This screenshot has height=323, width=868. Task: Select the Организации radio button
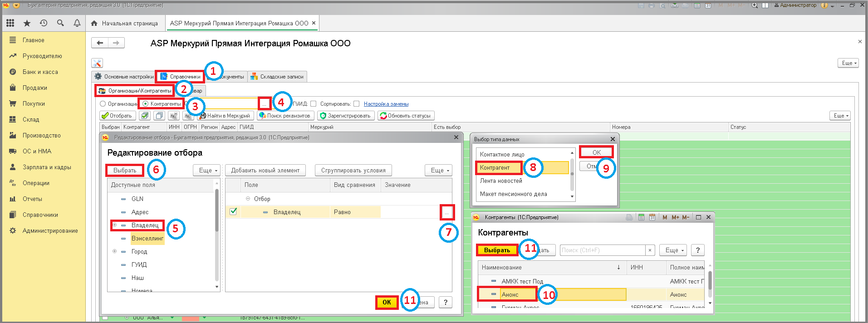(x=103, y=104)
